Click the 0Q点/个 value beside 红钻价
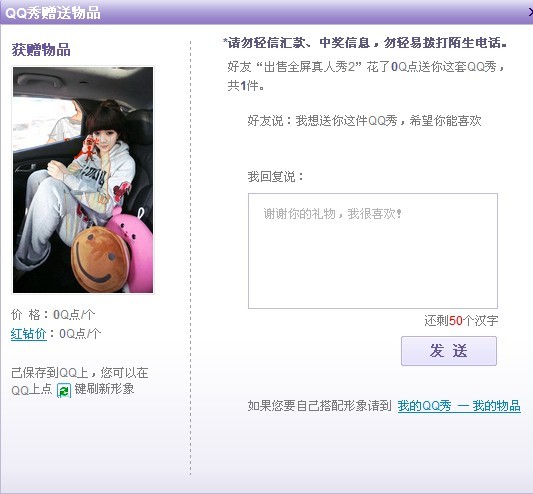 coord(80,334)
